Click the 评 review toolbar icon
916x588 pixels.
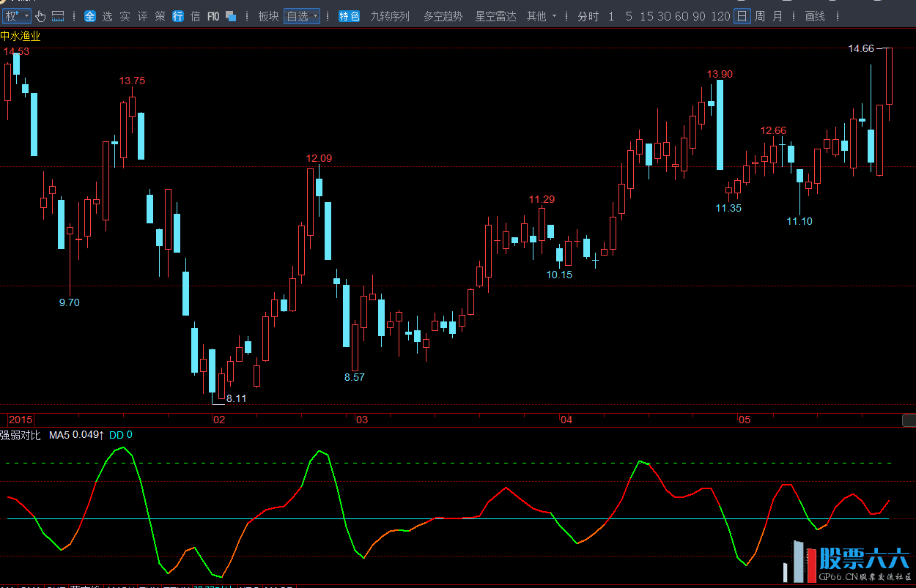142,16
